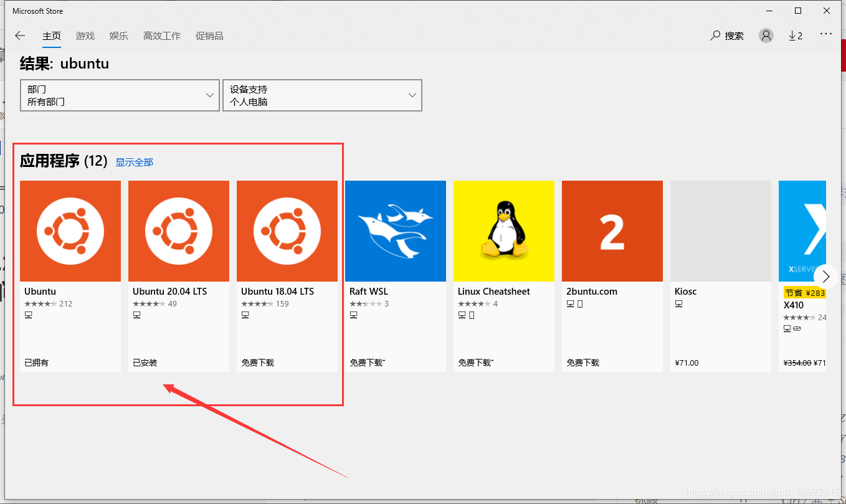The width and height of the screenshot is (846, 504).
Task: Click PC device icon under Kiosc
Action: pyautogui.click(x=678, y=304)
